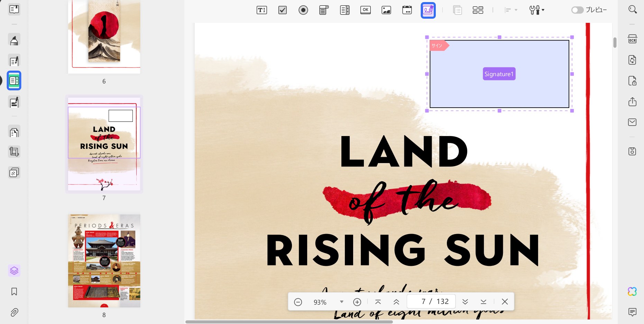
Task: Open the OCR tool in right sidebar
Action: [x=633, y=39]
